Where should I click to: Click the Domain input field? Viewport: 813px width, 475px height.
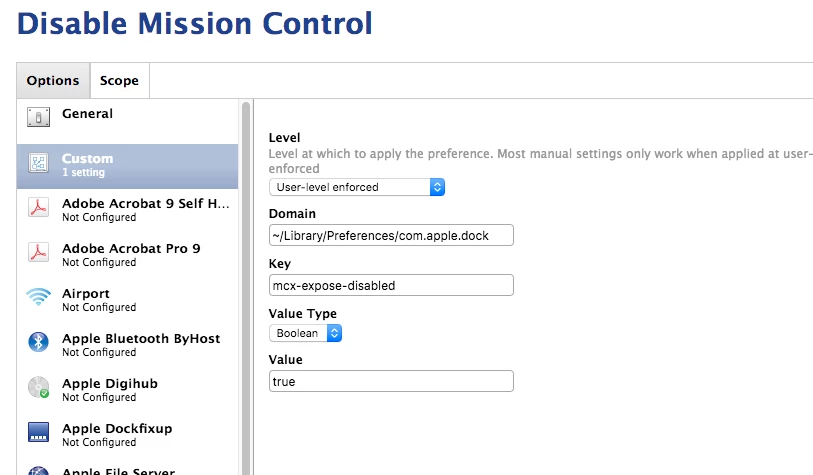point(391,235)
